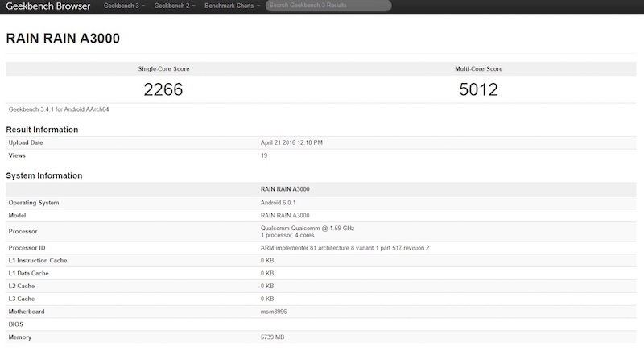644x351 pixels.
Task: Select the Geekbench 3.4.1 for Android AArch64 text
Action: [x=59, y=109]
